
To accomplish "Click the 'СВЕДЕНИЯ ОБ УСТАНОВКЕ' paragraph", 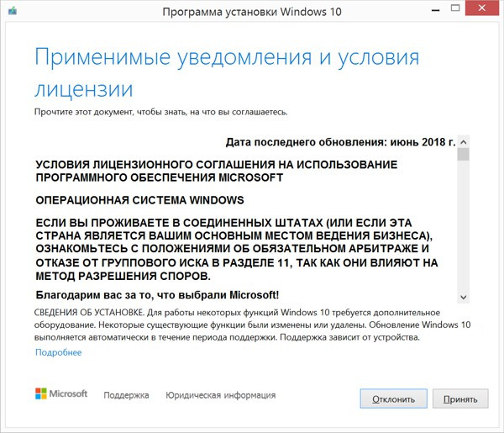I will coord(252,325).
